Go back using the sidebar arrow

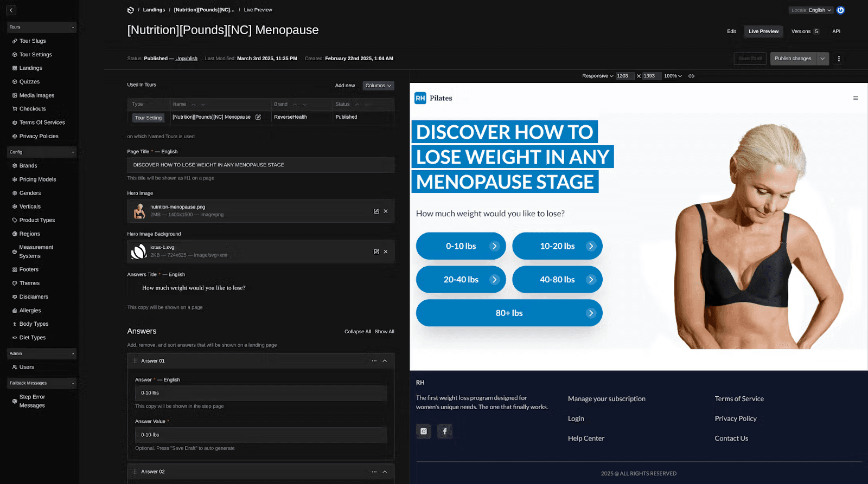[11, 10]
